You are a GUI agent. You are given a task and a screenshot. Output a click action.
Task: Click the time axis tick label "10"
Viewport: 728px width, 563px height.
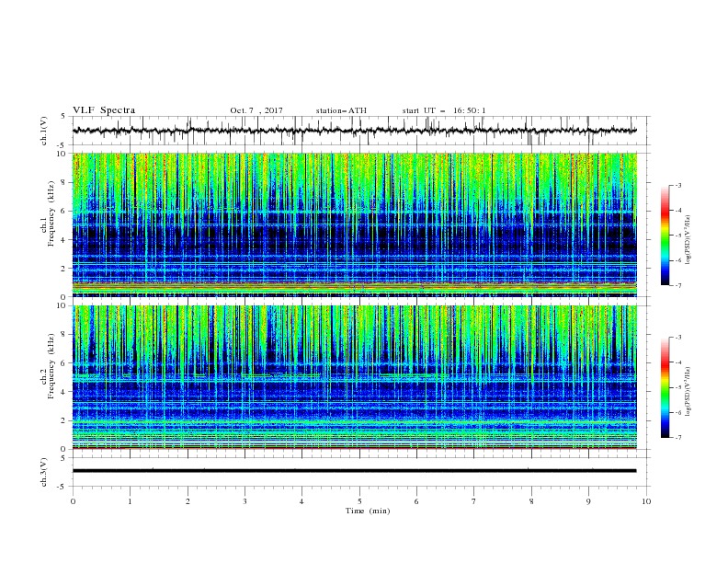[646, 501]
